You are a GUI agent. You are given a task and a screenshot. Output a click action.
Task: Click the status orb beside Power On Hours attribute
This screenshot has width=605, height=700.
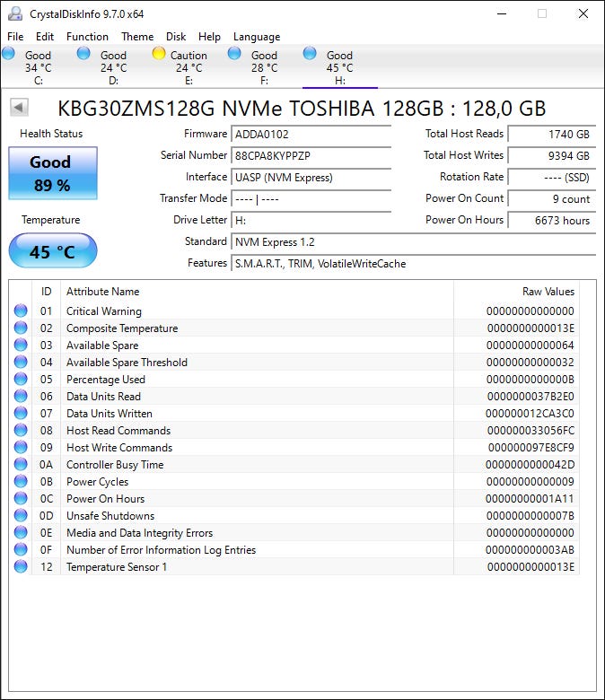[x=21, y=499]
